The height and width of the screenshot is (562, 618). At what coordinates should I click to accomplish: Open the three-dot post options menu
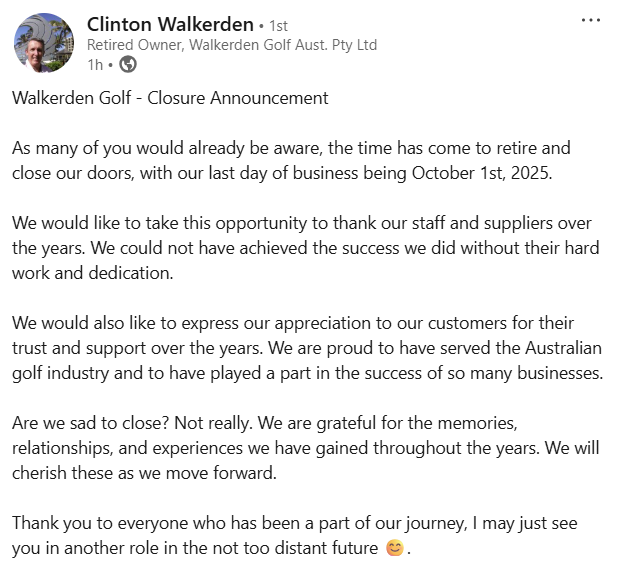pyautogui.click(x=591, y=20)
